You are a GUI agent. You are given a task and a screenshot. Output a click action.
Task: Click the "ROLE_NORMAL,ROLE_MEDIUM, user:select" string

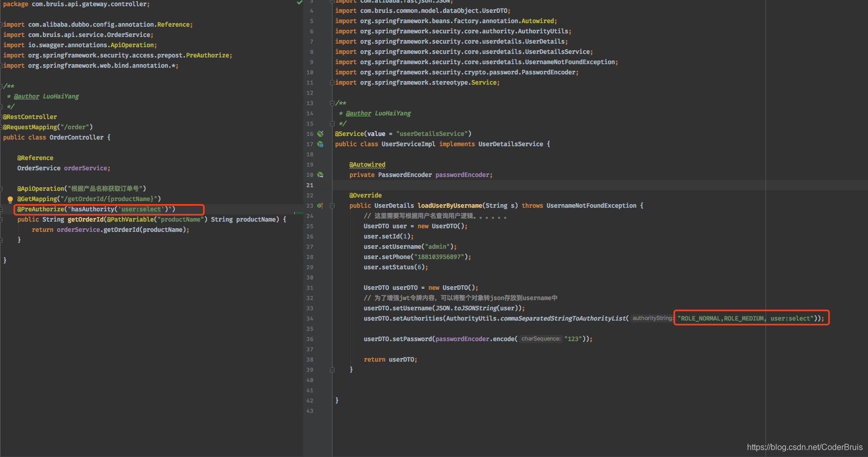[x=746, y=319]
